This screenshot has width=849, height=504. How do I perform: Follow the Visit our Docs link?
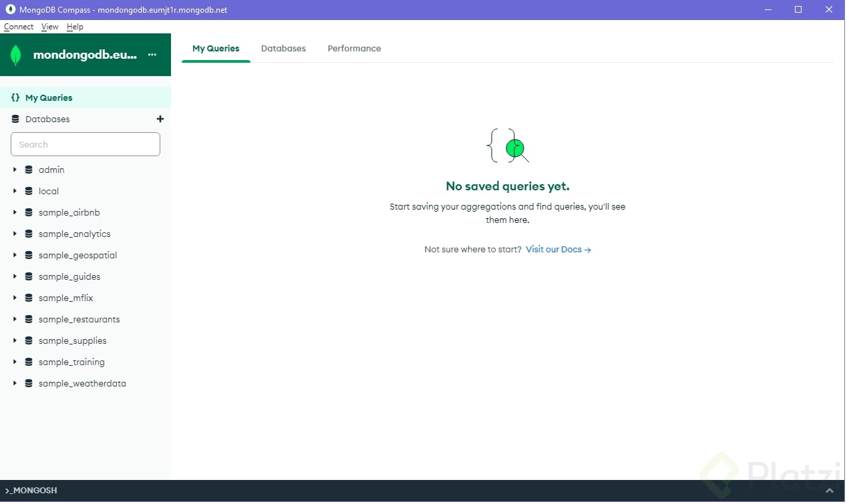coord(558,250)
